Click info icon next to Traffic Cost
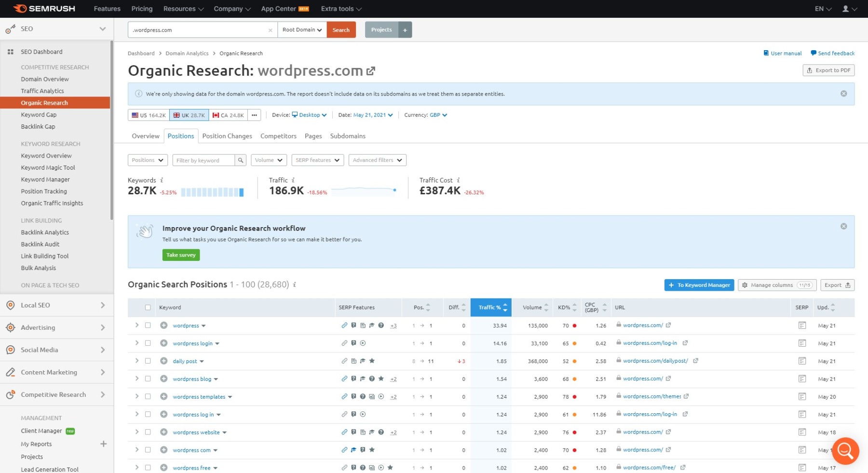The width and height of the screenshot is (868, 473). pos(458,180)
